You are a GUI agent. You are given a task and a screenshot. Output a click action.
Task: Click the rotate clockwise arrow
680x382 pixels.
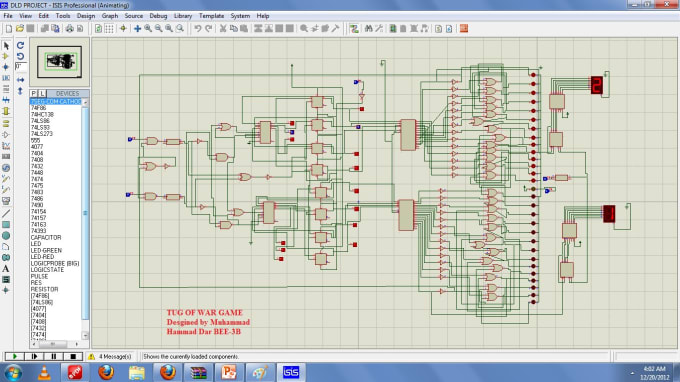pyautogui.click(x=20, y=46)
